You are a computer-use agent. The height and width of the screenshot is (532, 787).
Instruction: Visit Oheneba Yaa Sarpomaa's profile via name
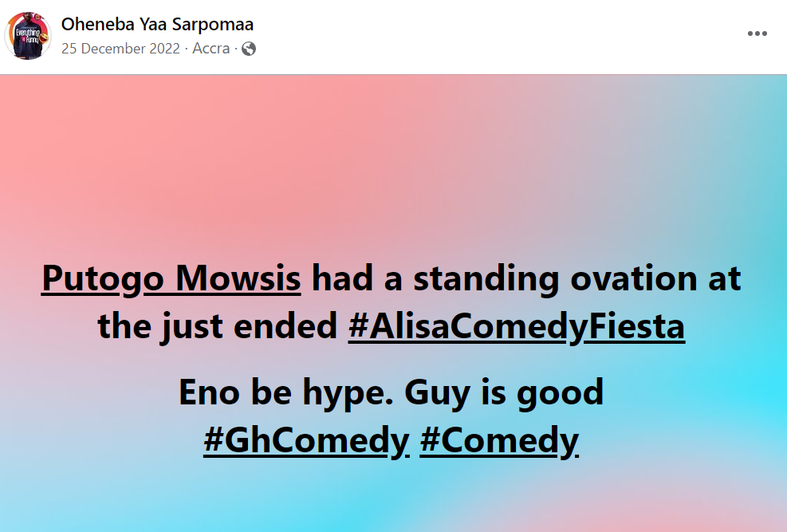tap(157, 25)
